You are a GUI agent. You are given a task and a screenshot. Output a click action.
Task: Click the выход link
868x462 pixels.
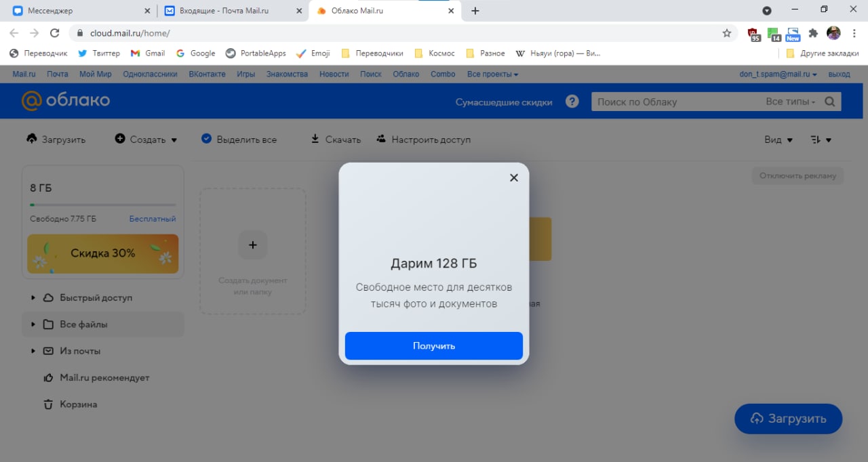[x=839, y=74]
